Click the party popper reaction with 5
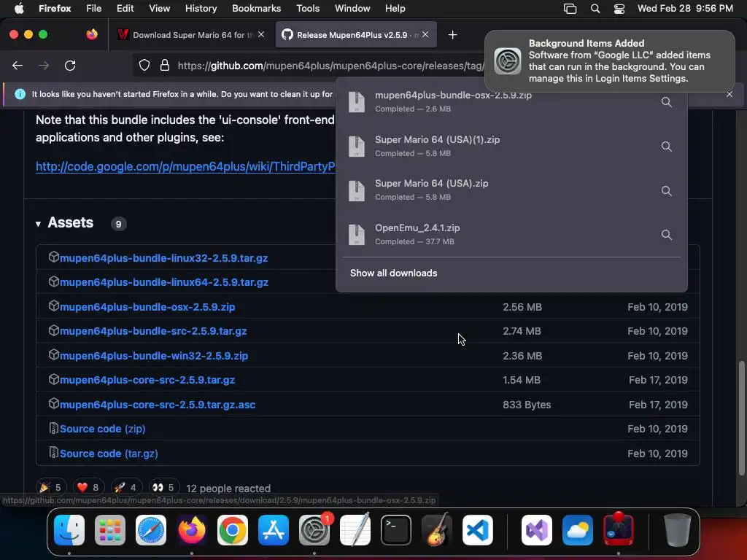This screenshot has width=747, height=560. pos(51,487)
